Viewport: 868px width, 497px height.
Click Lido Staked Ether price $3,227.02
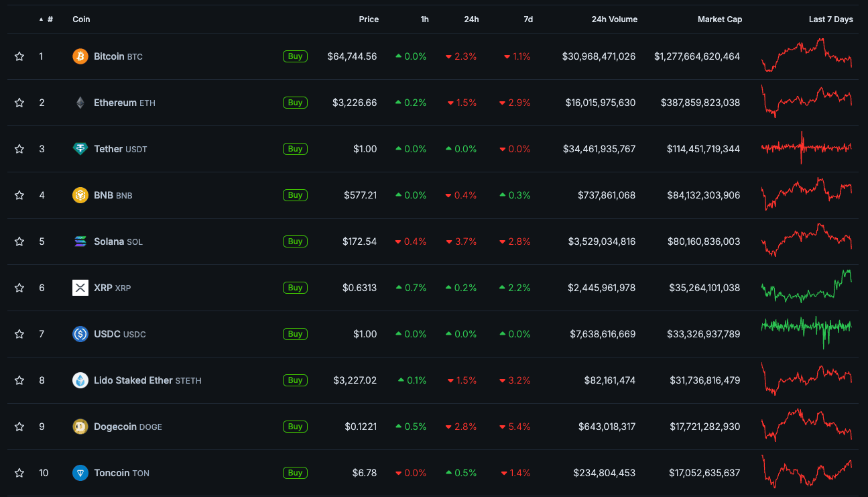click(355, 380)
